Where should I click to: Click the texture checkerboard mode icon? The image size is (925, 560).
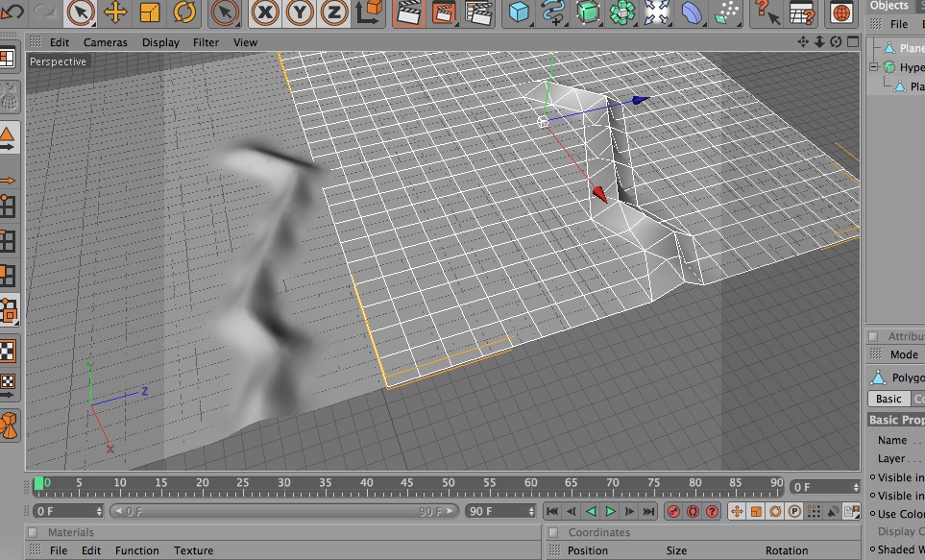pos(7,352)
